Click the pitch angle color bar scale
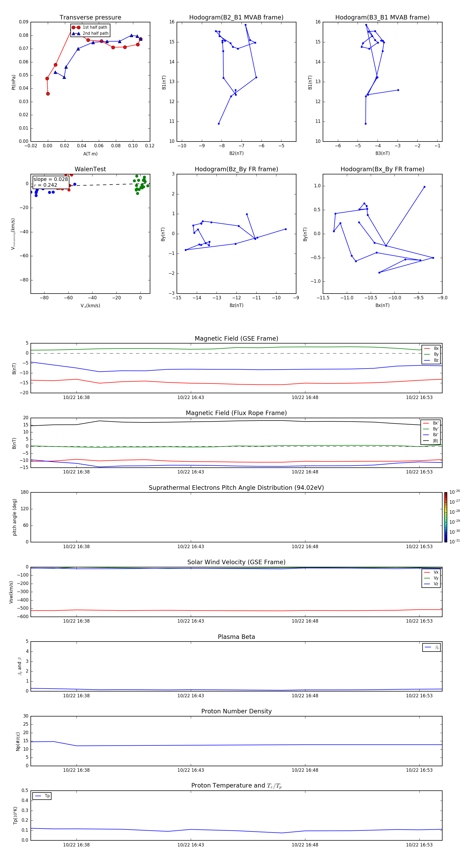The image size is (473, 868). [x=446, y=517]
